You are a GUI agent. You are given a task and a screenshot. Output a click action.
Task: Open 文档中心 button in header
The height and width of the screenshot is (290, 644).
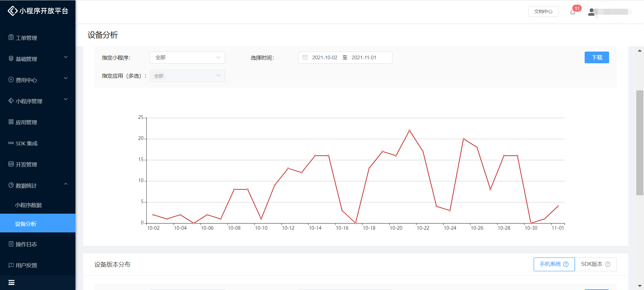[x=543, y=11]
